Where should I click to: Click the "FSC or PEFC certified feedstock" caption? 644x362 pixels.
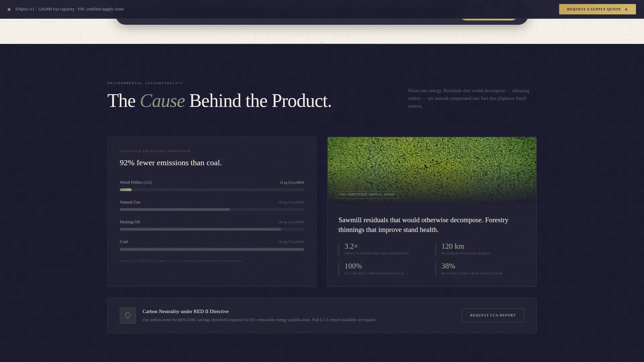(374, 274)
